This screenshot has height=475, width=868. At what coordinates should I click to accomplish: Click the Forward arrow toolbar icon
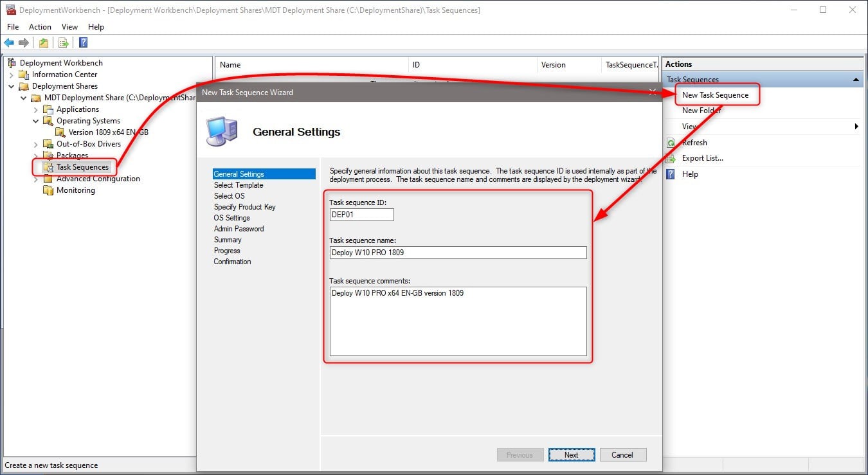(x=24, y=42)
